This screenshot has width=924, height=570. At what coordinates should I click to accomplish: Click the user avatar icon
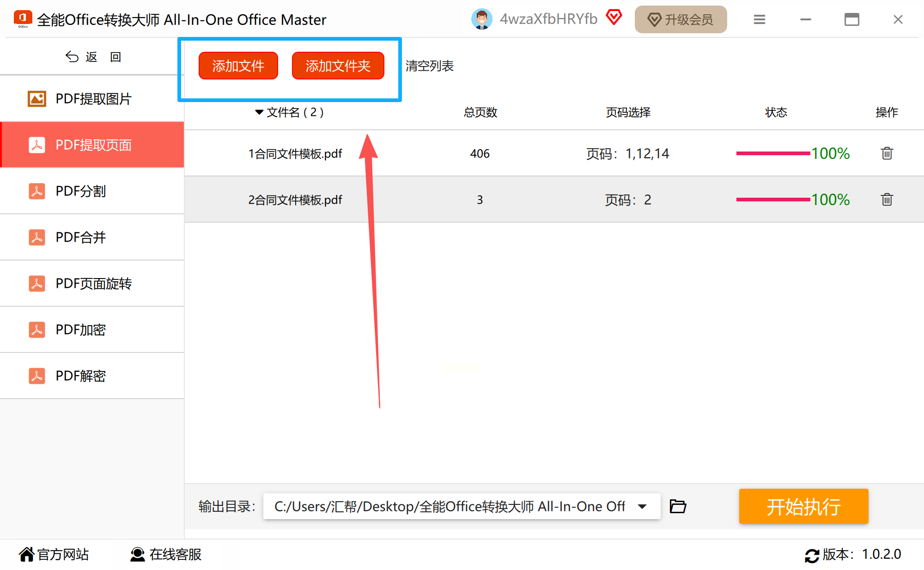point(481,19)
